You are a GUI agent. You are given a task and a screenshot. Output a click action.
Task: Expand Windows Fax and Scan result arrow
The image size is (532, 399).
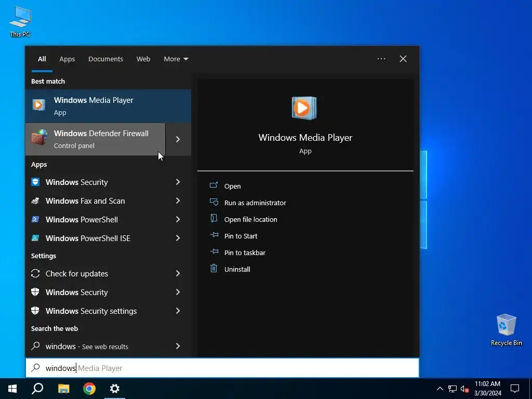[x=178, y=201]
